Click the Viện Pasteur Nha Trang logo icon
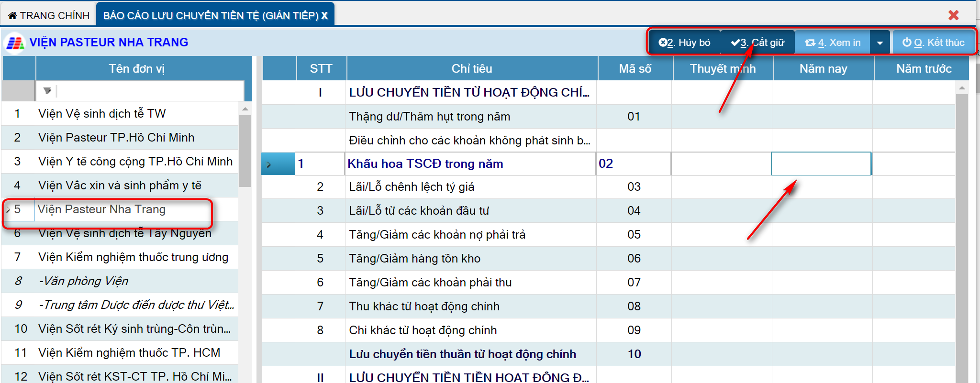Image resolution: width=980 pixels, height=383 pixels. point(14,43)
